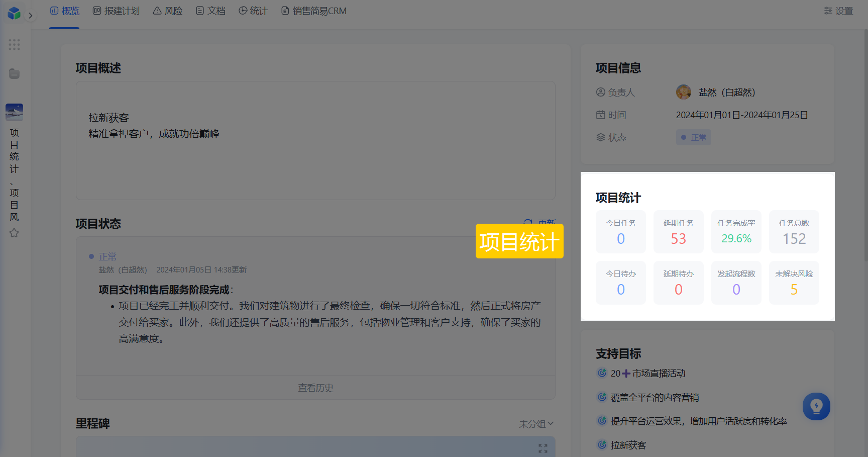
Task: Click the 未解决风险 5 stat card
Action: pyautogui.click(x=794, y=283)
